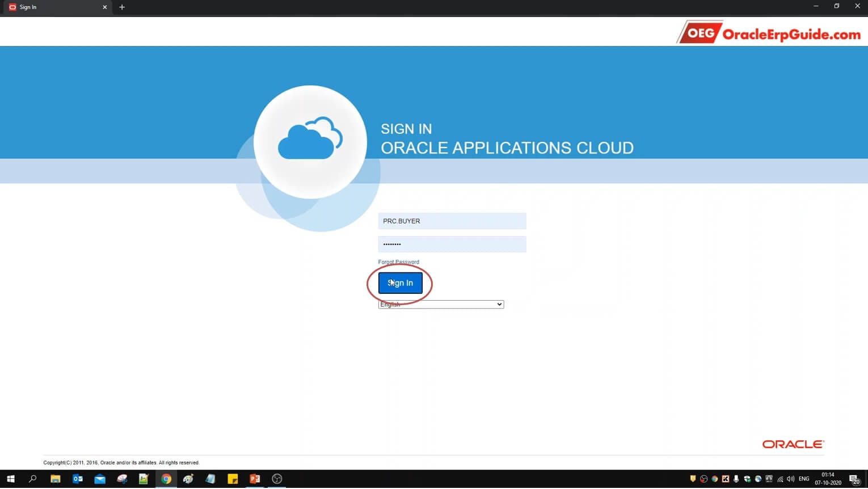Switch to PowerPoint in the taskbar

click(255, 479)
